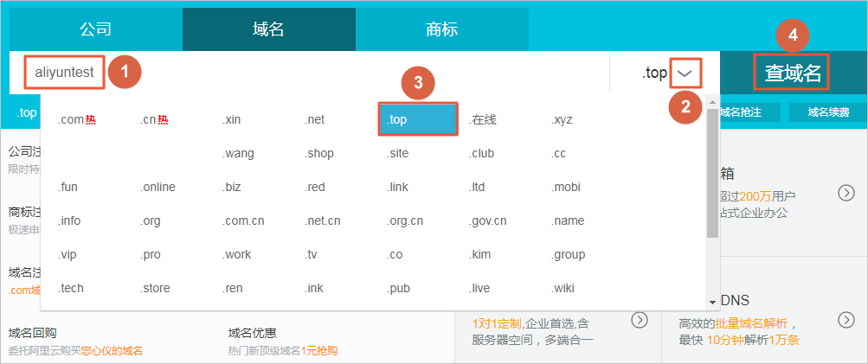
Task: Open the 域名优惠 link
Action: point(252,333)
